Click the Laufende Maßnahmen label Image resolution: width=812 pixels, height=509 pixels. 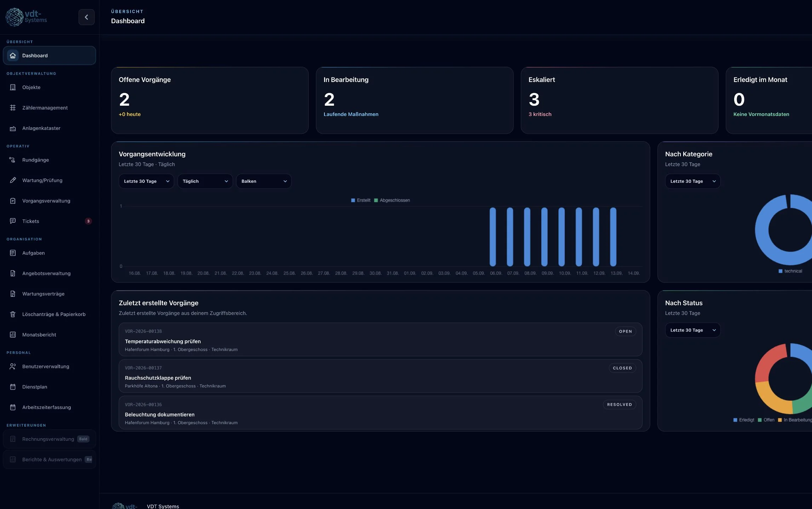click(x=351, y=114)
